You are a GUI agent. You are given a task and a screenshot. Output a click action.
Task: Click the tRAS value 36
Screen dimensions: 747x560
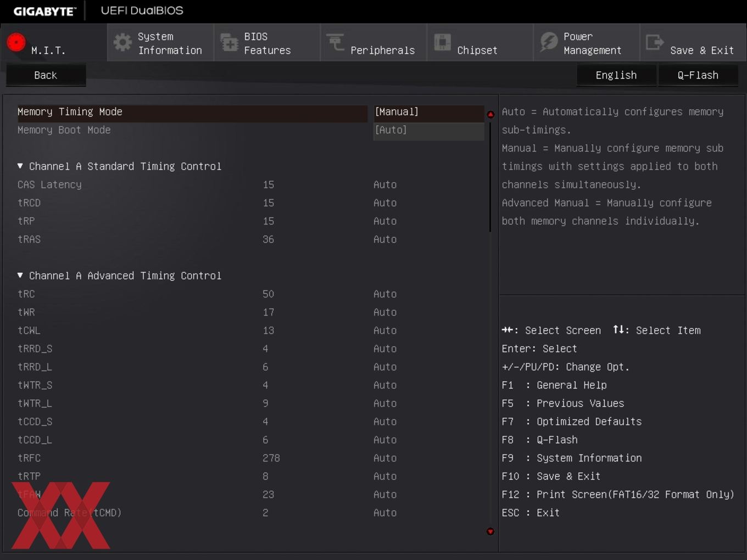pyautogui.click(x=268, y=239)
